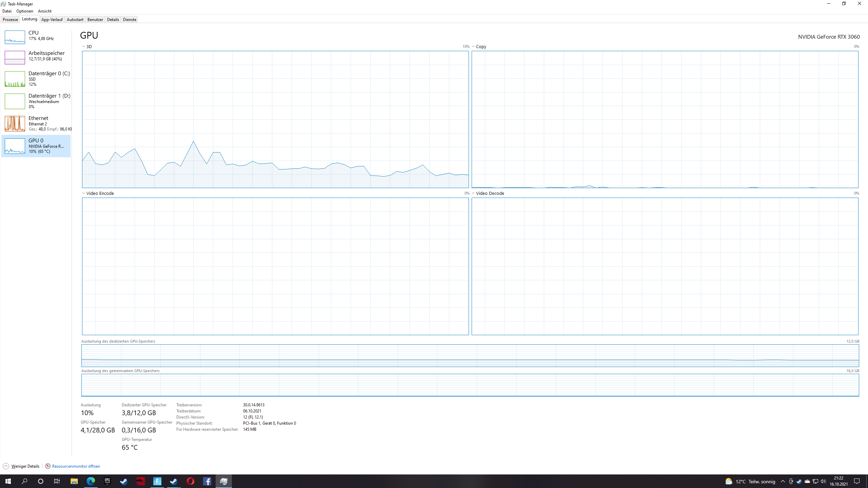Image resolution: width=868 pixels, height=488 pixels.
Task: Open Opera browser from taskbar
Action: click(190, 481)
